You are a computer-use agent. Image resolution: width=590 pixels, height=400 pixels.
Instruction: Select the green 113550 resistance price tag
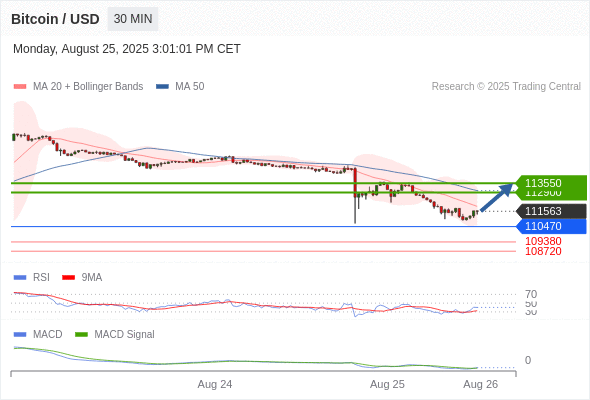(x=551, y=183)
